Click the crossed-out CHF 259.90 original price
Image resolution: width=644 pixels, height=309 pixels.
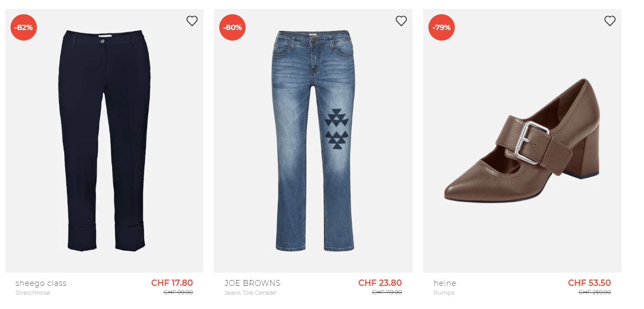pos(594,293)
